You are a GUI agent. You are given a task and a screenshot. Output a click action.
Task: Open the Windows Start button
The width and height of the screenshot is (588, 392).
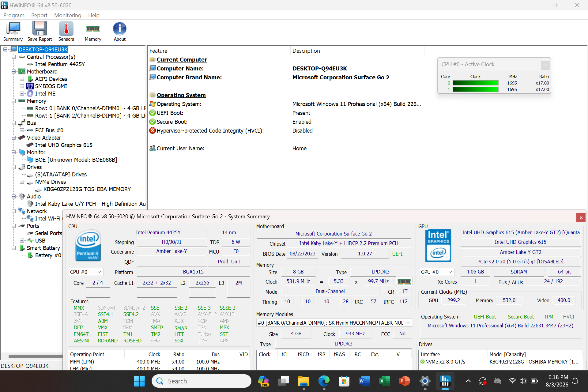click(139, 381)
